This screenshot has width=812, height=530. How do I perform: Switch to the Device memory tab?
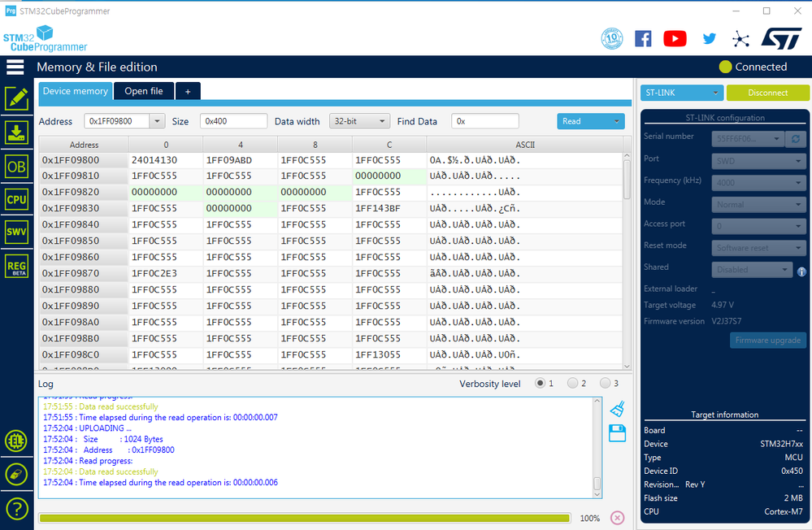coord(75,91)
